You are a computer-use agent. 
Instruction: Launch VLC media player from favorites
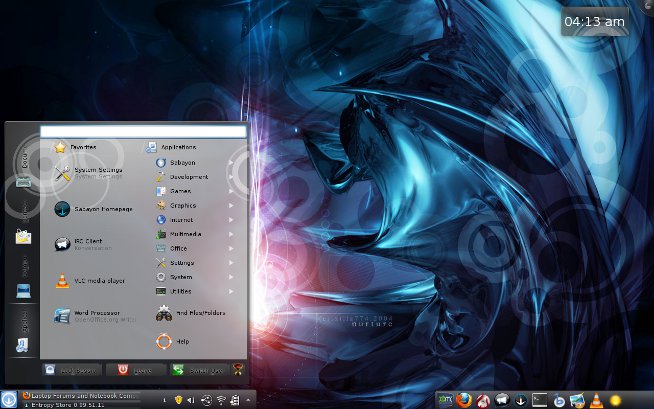click(x=90, y=281)
